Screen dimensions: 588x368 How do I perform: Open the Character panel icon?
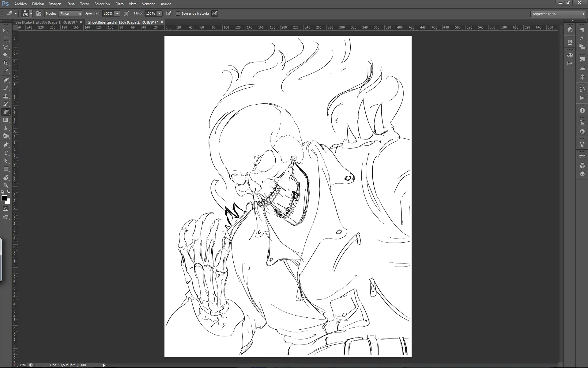[x=582, y=39]
